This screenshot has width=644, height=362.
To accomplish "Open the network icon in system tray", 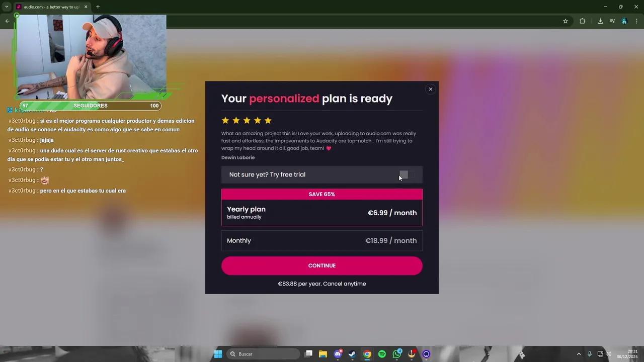I will pyautogui.click(x=600, y=354).
